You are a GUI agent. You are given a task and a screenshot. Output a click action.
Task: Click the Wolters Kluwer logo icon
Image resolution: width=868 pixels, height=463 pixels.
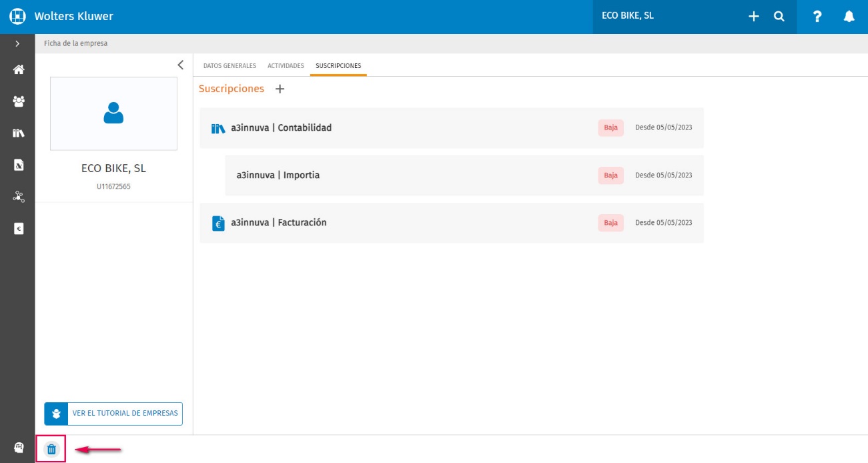[17, 16]
